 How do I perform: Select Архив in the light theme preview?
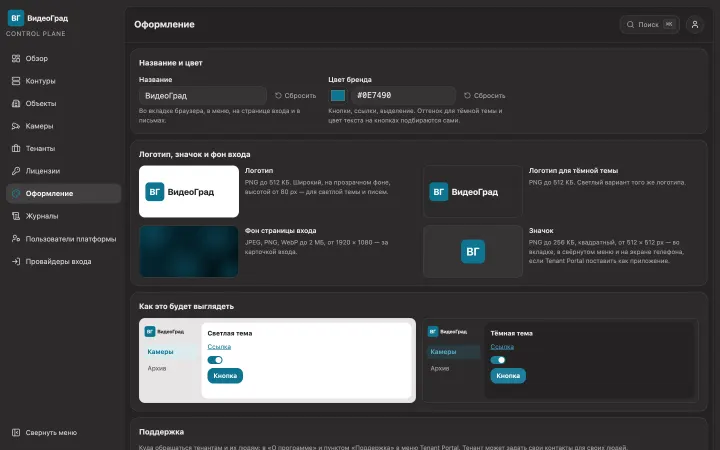coord(157,368)
